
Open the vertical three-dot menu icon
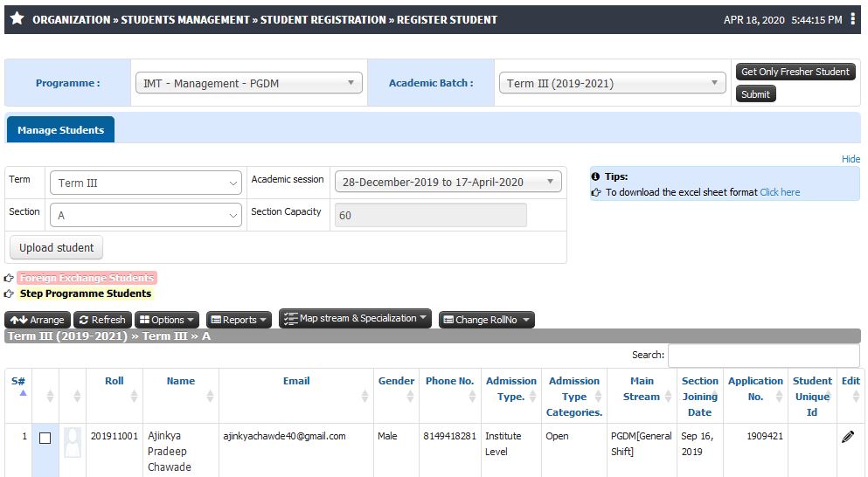[x=852, y=19]
